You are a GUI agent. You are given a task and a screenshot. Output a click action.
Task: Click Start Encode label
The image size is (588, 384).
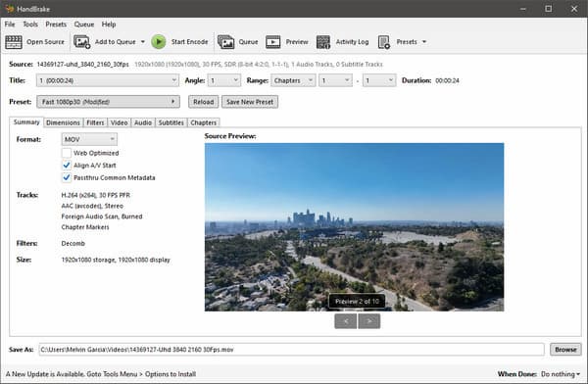(189, 42)
